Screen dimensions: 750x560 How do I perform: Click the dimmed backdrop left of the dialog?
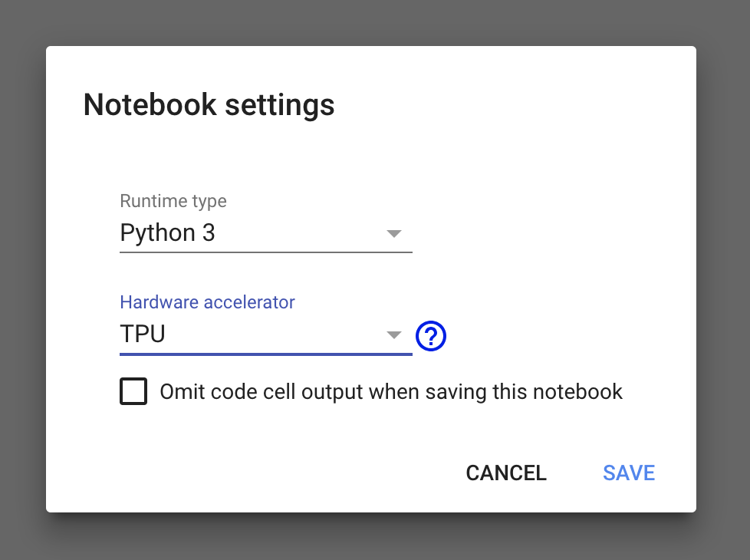(x=21, y=280)
